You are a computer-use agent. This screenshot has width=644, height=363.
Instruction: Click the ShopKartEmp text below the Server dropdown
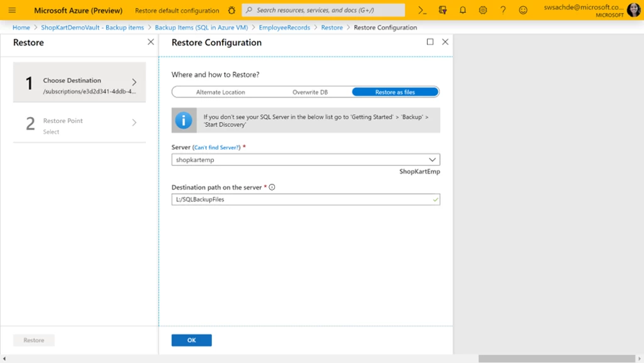[419, 171]
